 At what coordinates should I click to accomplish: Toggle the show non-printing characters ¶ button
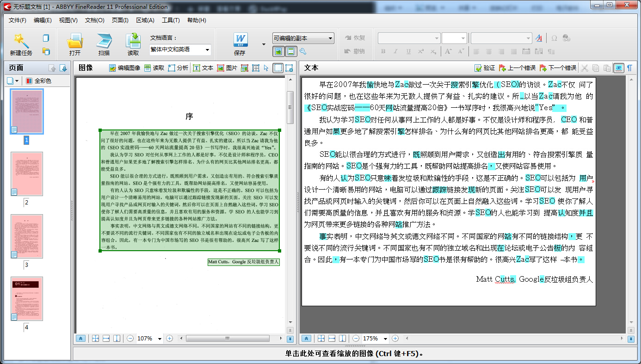pyautogui.click(x=629, y=68)
